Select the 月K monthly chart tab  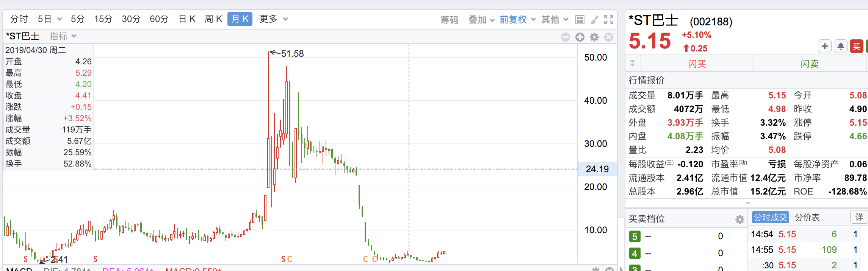click(x=240, y=19)
